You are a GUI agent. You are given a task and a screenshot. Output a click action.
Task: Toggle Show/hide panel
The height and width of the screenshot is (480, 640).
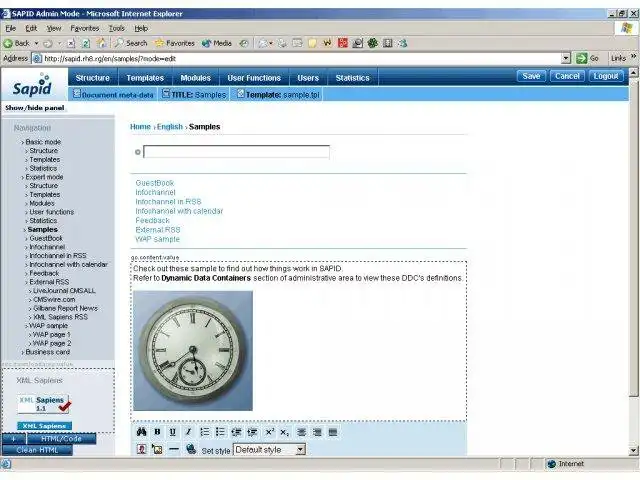click(35, 108)
